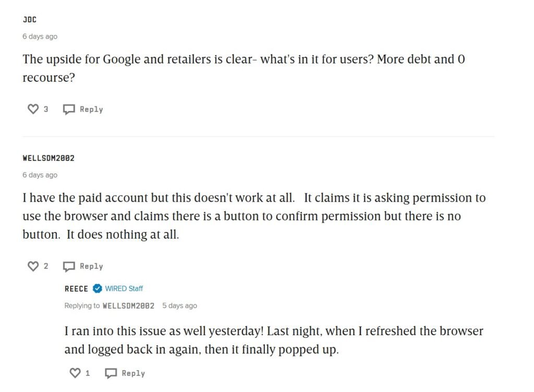Like REECE's reply using the heart
The height and width of the screenshot is (392, 534).
pyautogui.click(x=75, y=373)
